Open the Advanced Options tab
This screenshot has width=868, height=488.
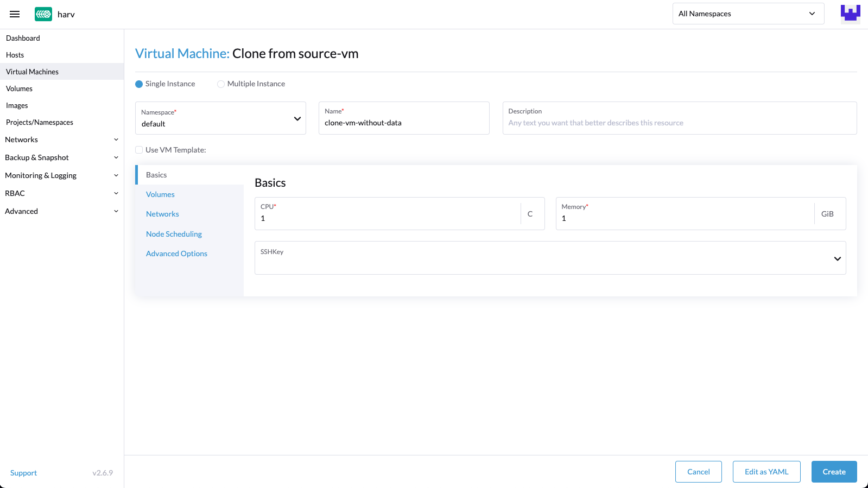pyautogui.click(x=176, y=253)
